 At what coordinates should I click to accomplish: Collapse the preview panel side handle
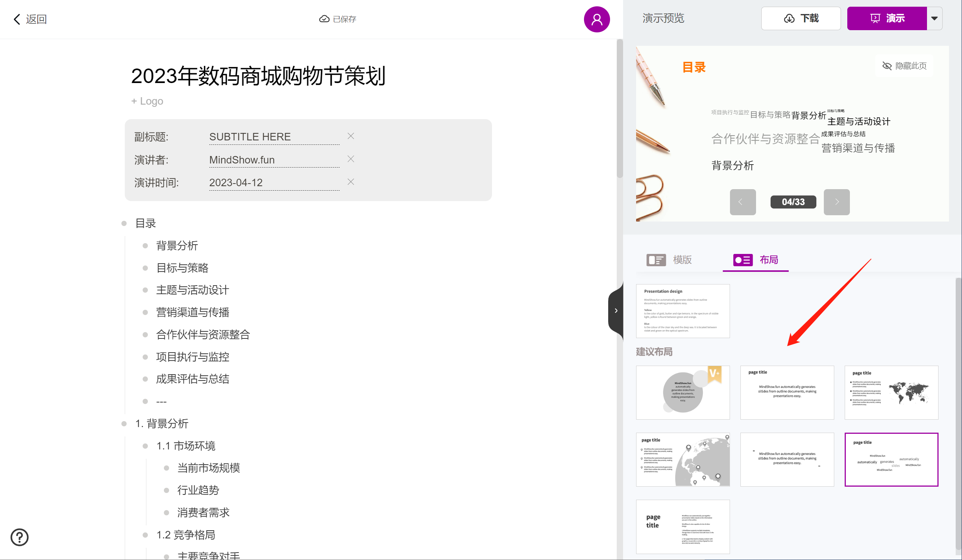click(x=616, y=311)
